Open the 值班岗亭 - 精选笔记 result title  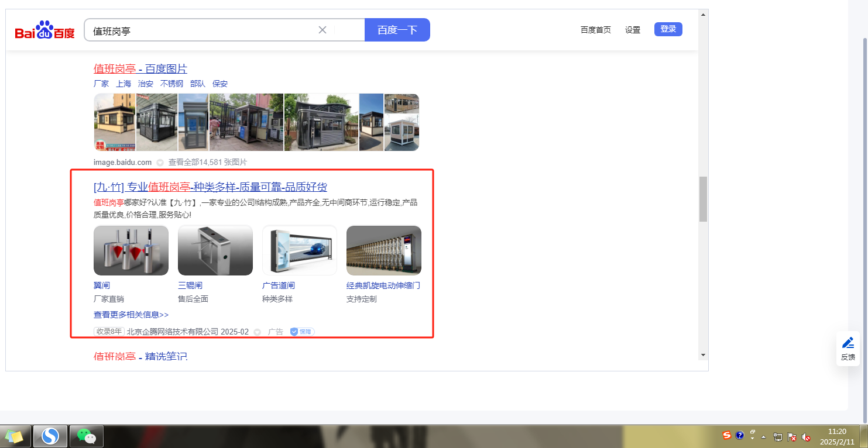[140, 356]
